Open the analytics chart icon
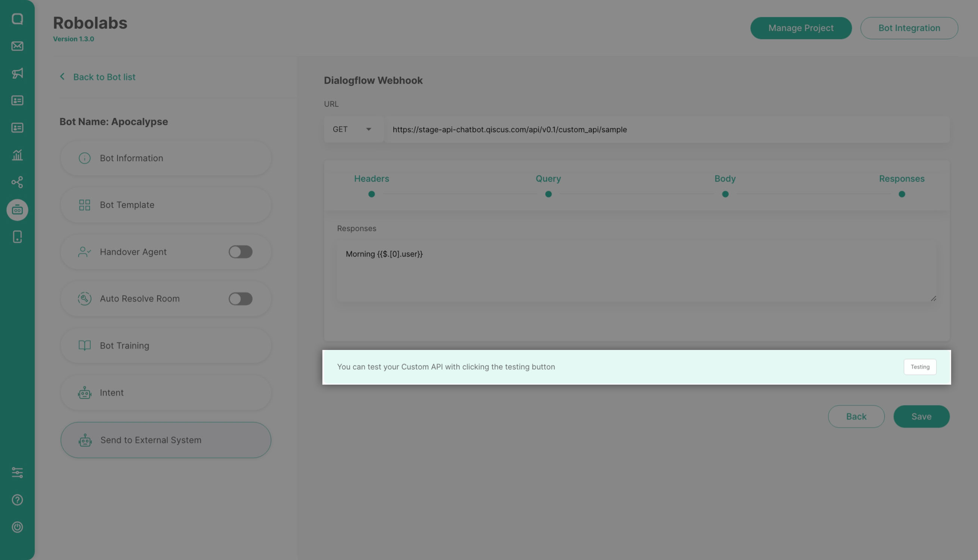This screenshot has height=560, width=978. [17, 155]
